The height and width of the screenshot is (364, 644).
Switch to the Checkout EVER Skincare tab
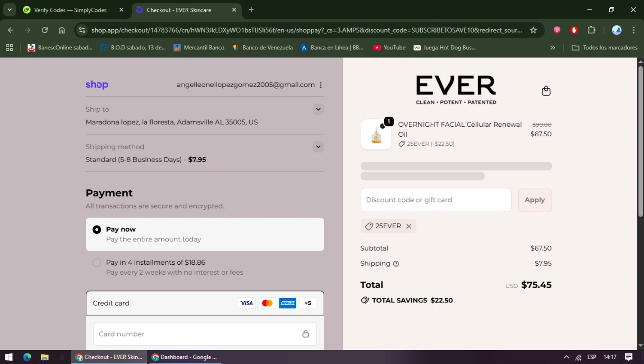point(187,10)
